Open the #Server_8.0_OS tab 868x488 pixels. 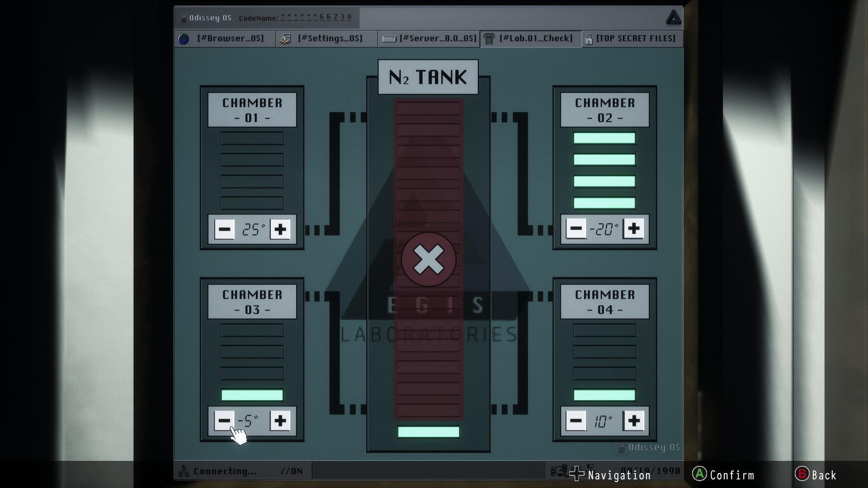coord(429,39)
